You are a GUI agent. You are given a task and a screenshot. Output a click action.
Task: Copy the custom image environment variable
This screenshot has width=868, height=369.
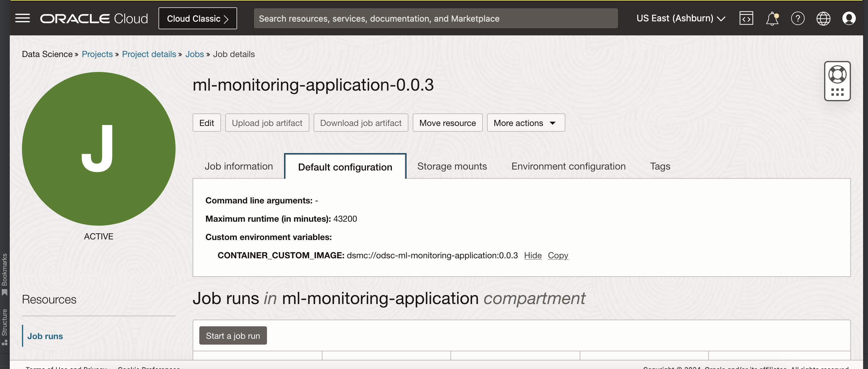[x=558, y=255]
